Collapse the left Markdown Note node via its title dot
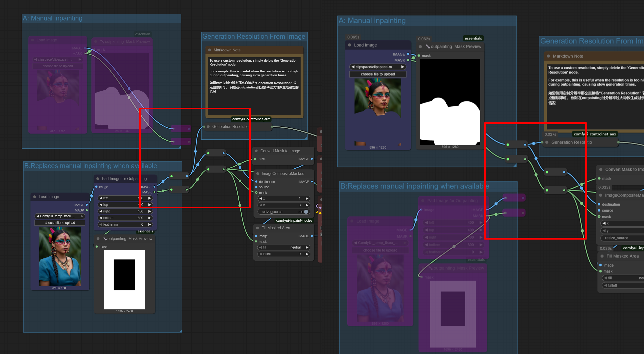644x354 pixels. tap(209, 50)
